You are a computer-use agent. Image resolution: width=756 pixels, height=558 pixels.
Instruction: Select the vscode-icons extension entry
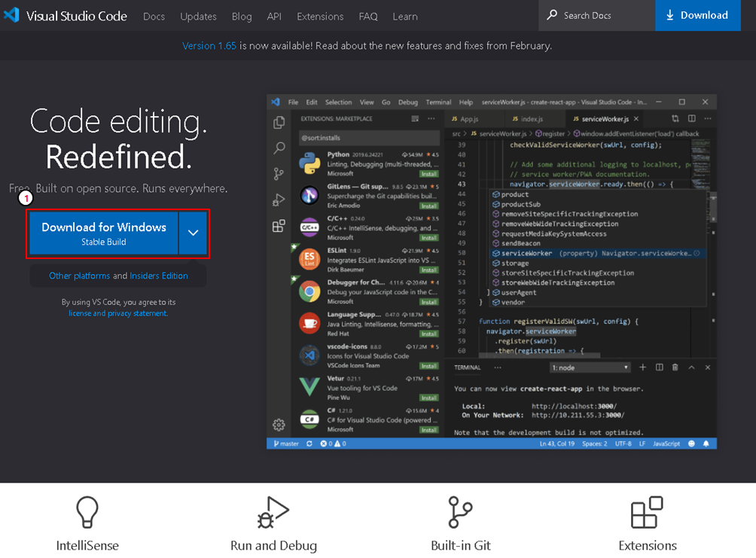pyautogui.click(x=368, y=356)
